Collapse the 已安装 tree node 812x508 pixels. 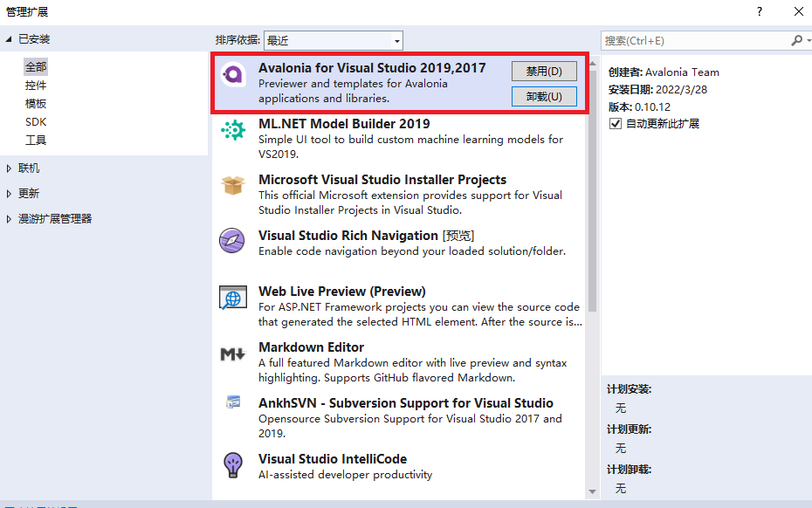coord(8,39)
